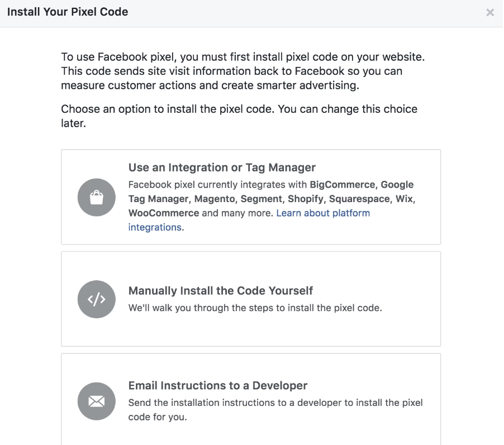Click the "Install Your Pixel Code" dialog title

(x=68, y=12)
